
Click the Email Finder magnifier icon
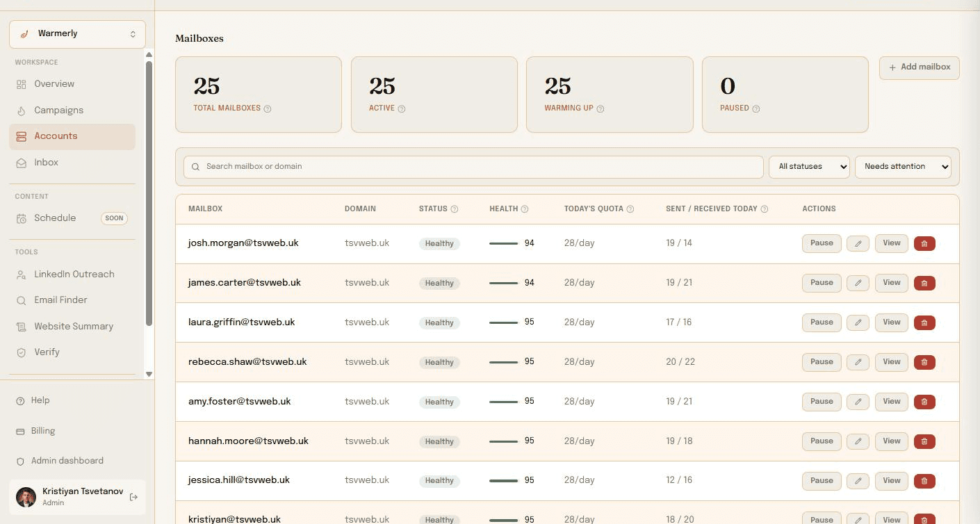(x=21, y=300)
